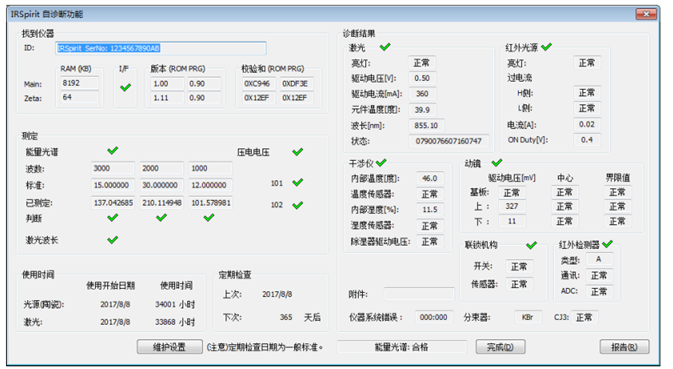Viewport: 673px width, 369px height.
Task: Click the measured value 210.114948
Action: pyautogui.click(x=161, y=203)
